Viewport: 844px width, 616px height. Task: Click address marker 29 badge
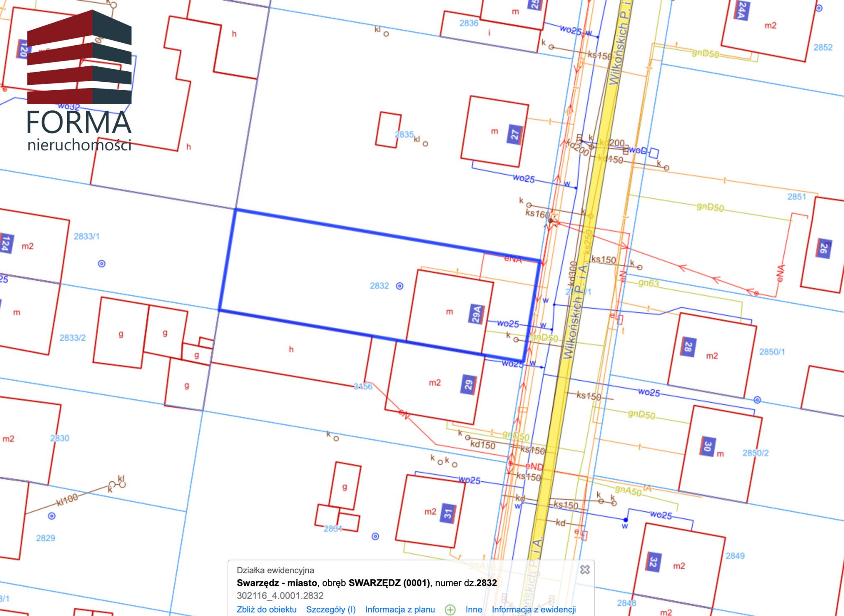469,385
